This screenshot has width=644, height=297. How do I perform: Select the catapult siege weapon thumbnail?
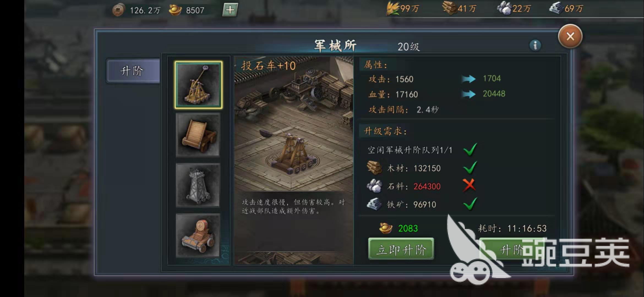(198, 85)
